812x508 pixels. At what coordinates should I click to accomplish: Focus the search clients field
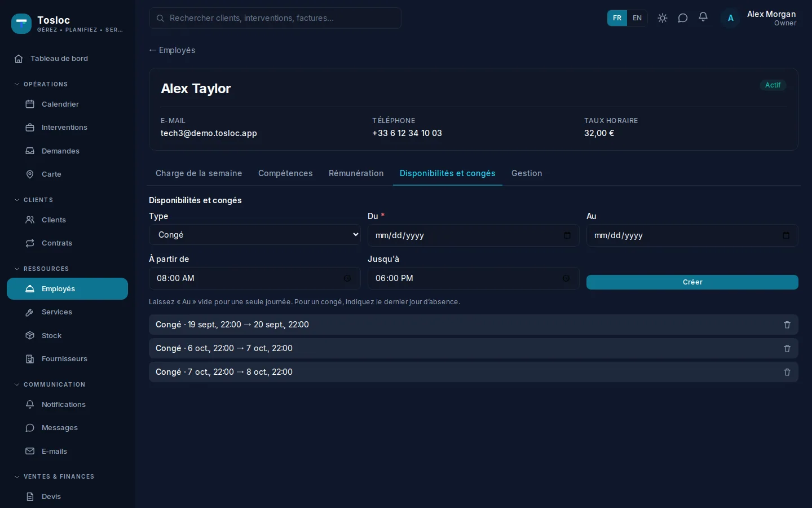[275, 18]
